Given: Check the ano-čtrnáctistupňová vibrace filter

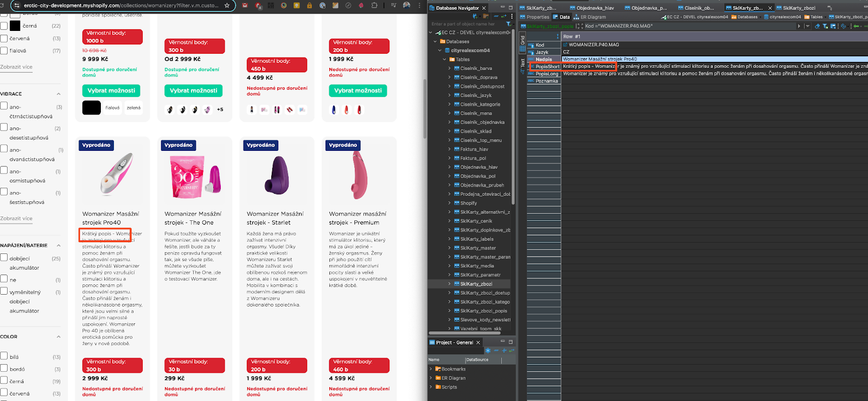Looking at the screenshot, I should [4, 106].
